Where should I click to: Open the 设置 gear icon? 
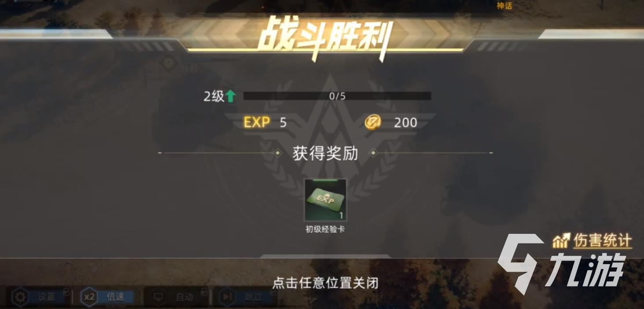19,298
